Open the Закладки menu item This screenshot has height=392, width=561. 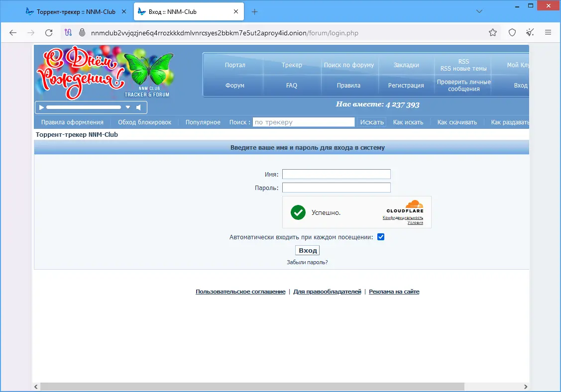pos(406,65)
